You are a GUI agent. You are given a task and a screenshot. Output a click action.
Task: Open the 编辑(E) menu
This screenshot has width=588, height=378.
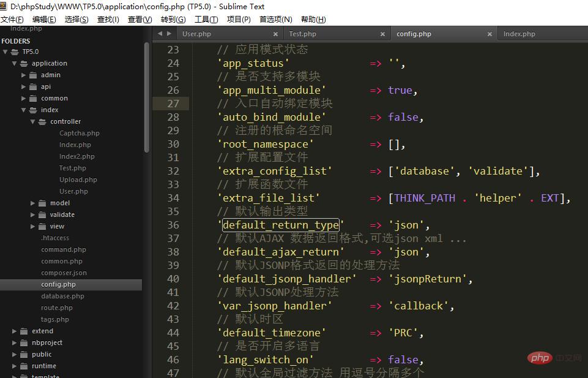44,19
